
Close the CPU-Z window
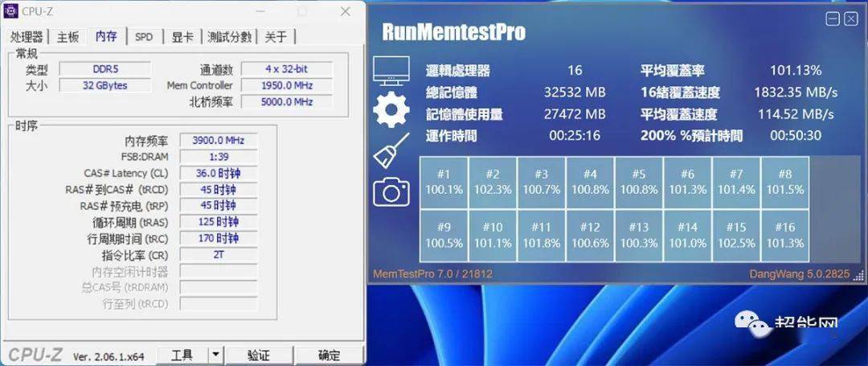345,11
